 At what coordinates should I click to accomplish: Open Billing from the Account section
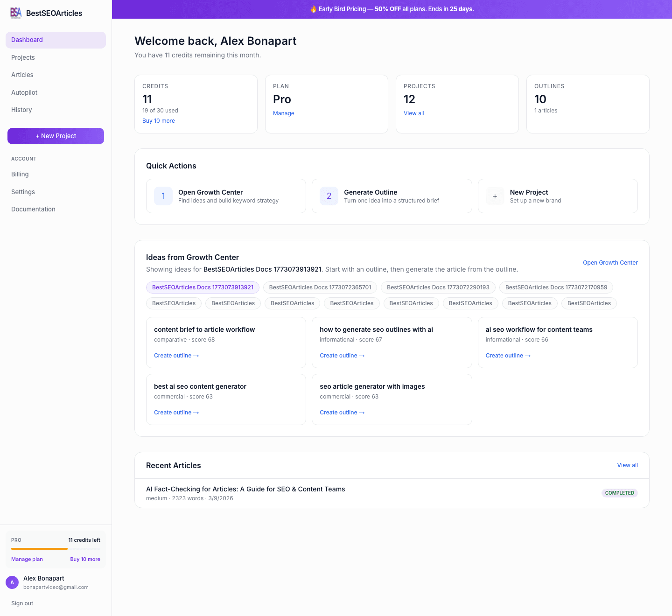point(20,174)
